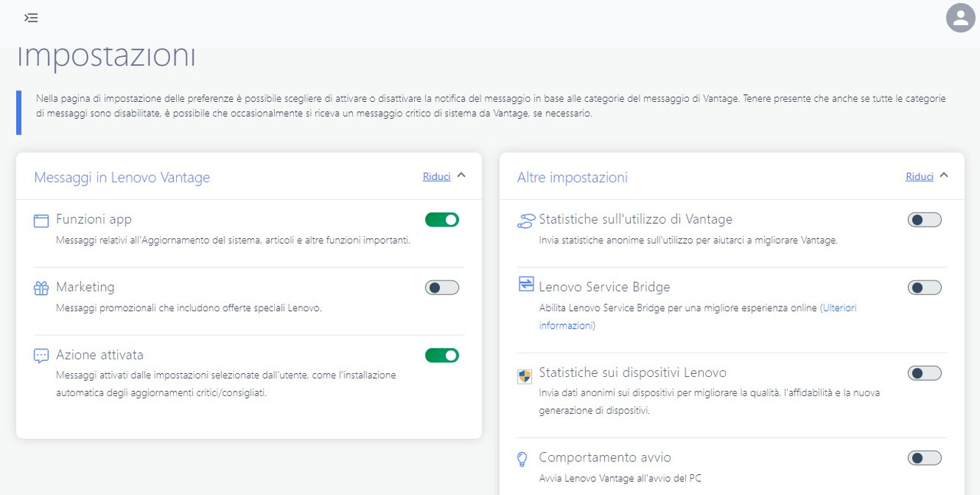Screen dimensions: 980x495
Task: Open the user account profile icon
Action: 960,18
